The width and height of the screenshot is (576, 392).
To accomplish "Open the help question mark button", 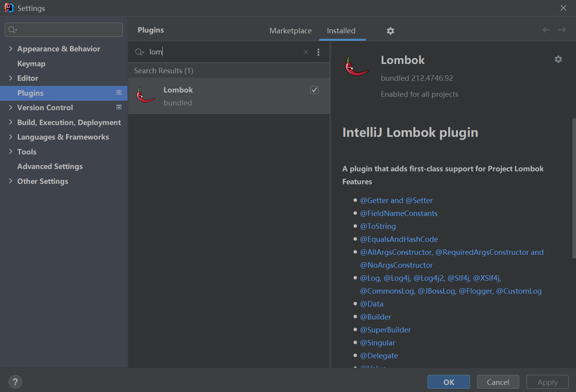I will pyautogui.click(x=15, y=382).
